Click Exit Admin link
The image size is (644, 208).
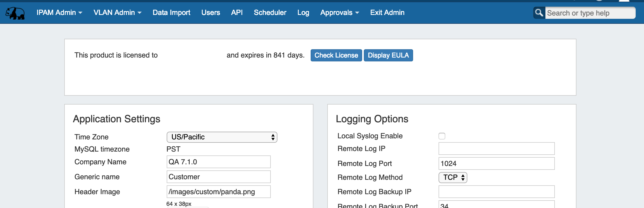click(387, 12)
